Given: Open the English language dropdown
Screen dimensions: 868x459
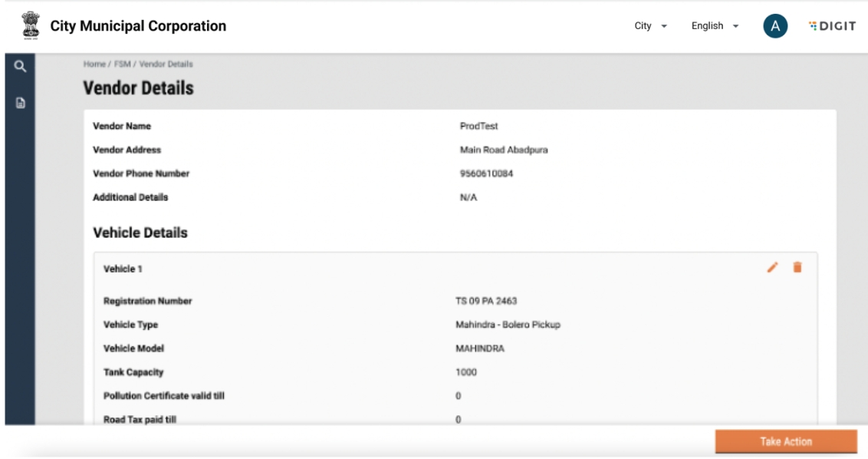Looking at the screenshot, I should (715, 26).
